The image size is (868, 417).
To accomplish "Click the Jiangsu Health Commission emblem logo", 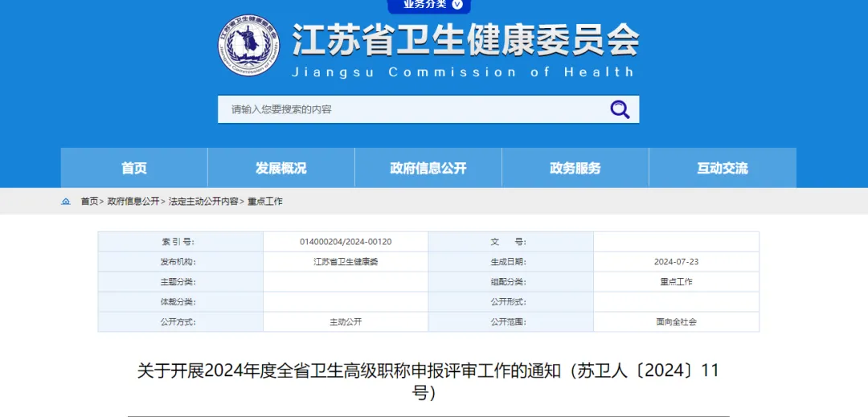I will [249, 46].
